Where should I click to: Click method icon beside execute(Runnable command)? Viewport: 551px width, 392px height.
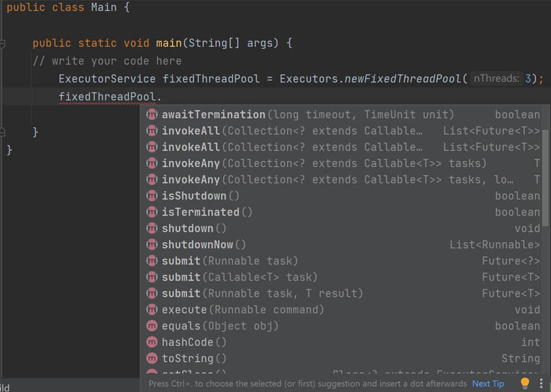[x=152, y=309]
